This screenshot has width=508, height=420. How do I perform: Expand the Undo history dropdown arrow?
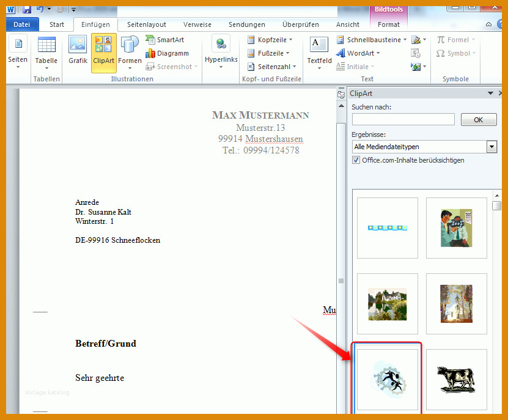click(50, 9)
